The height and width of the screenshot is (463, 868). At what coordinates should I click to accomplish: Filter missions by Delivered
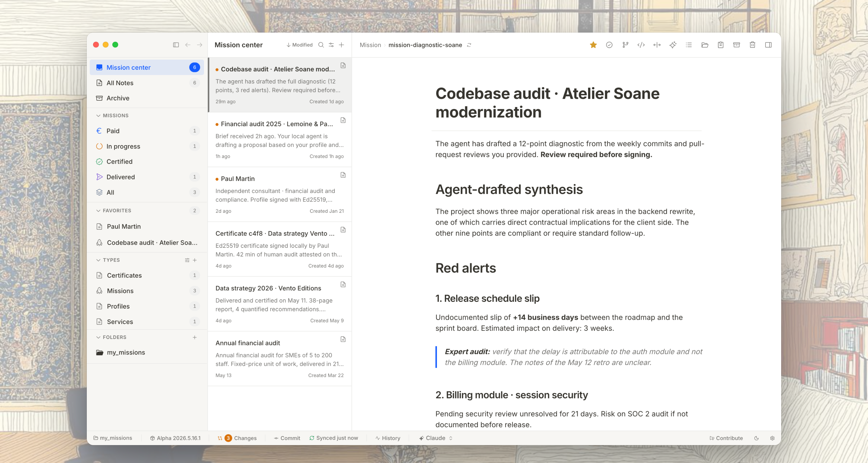146,177
